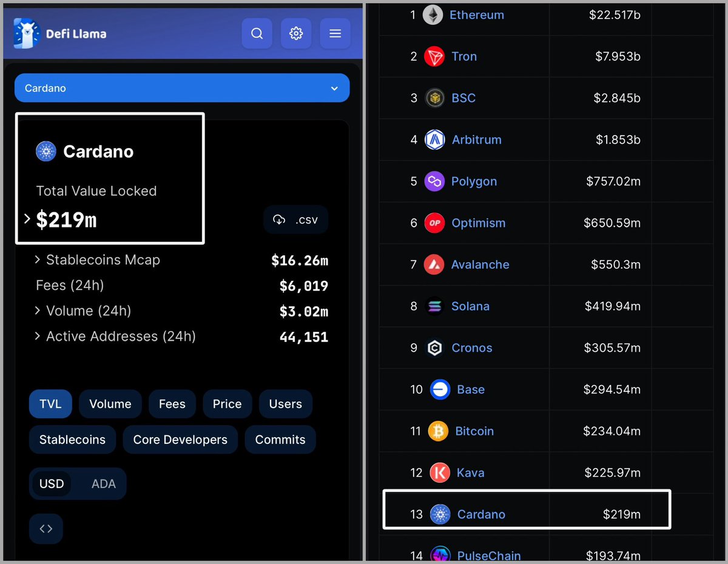The width and height of the screenshot is (728, 564).
Task: Switch the currency toggle to ADA
Action: coord(103,483)
